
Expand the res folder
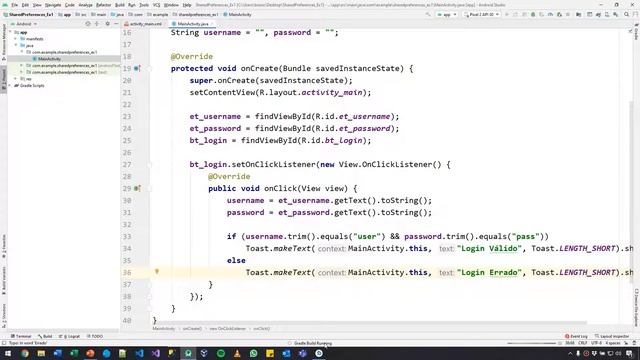point(16,79)
